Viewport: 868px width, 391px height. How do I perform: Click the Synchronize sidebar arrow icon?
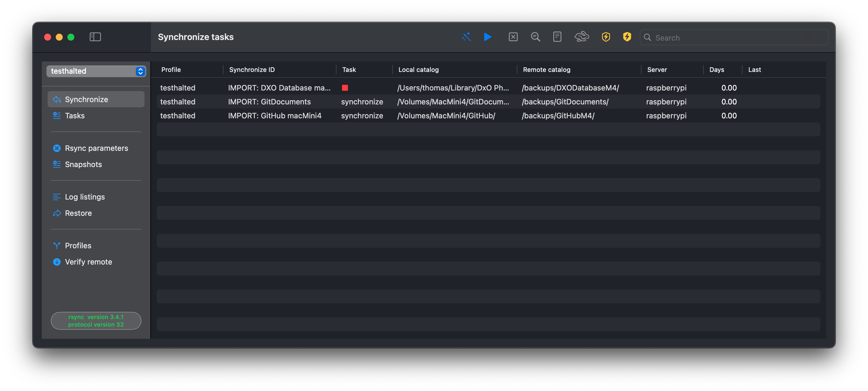[x=57, y=99]
